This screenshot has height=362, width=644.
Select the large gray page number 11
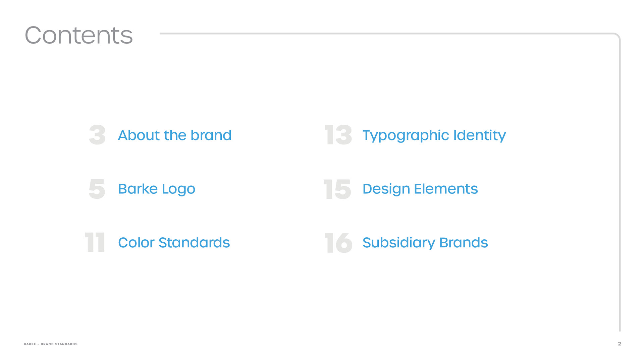click(95, 242)
